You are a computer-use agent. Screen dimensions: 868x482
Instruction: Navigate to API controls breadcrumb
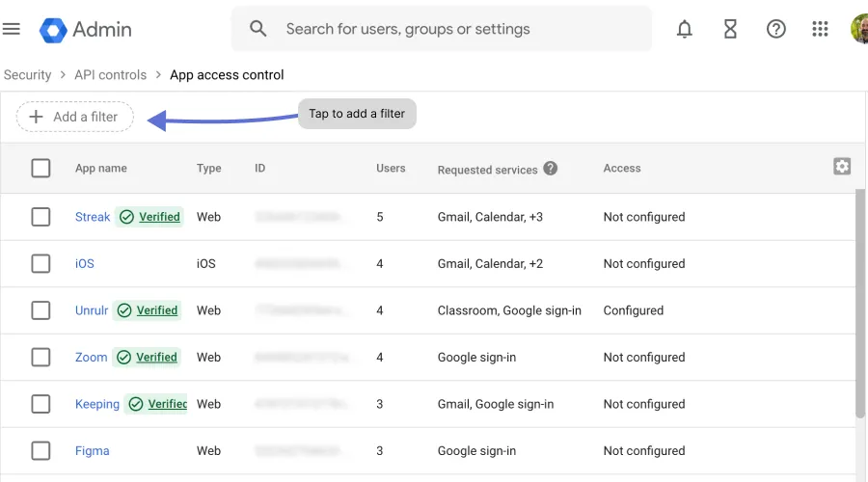tap(110, 74)
